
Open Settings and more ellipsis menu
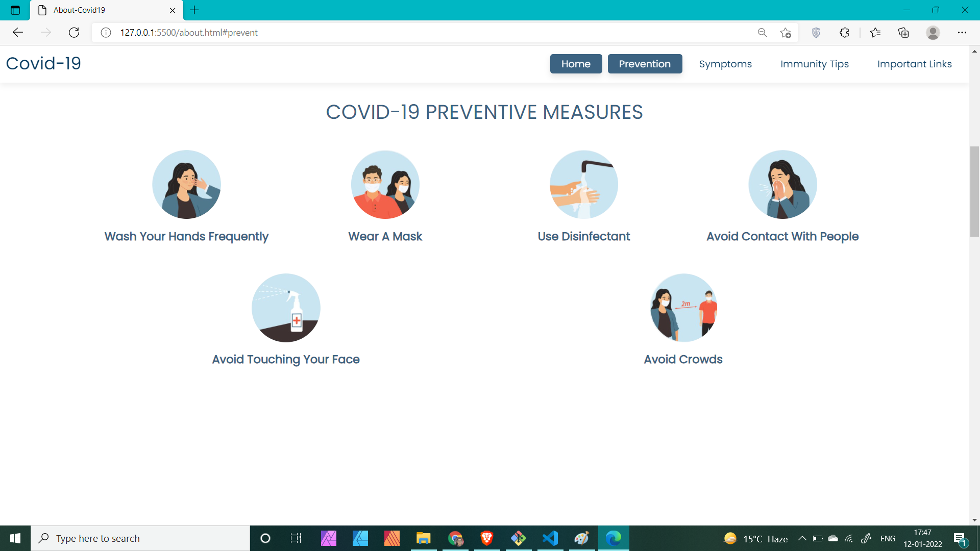coord(962,33)
